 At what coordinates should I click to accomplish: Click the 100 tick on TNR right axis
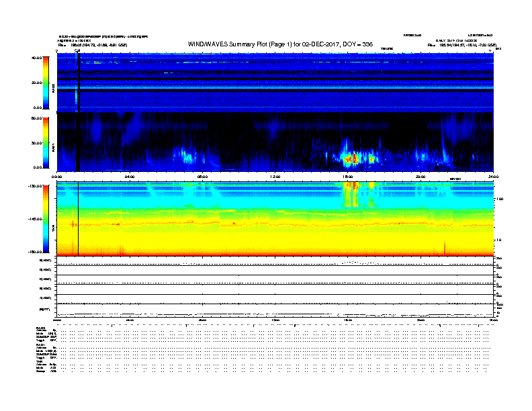(x=500, y=199)
